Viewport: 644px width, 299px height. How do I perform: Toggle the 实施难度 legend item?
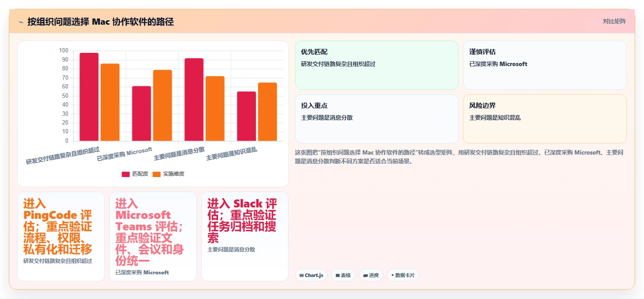coord(168,174)
